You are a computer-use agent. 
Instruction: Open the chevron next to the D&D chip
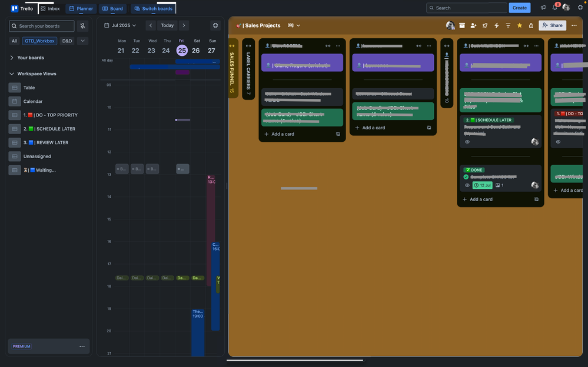coord(82,41)
